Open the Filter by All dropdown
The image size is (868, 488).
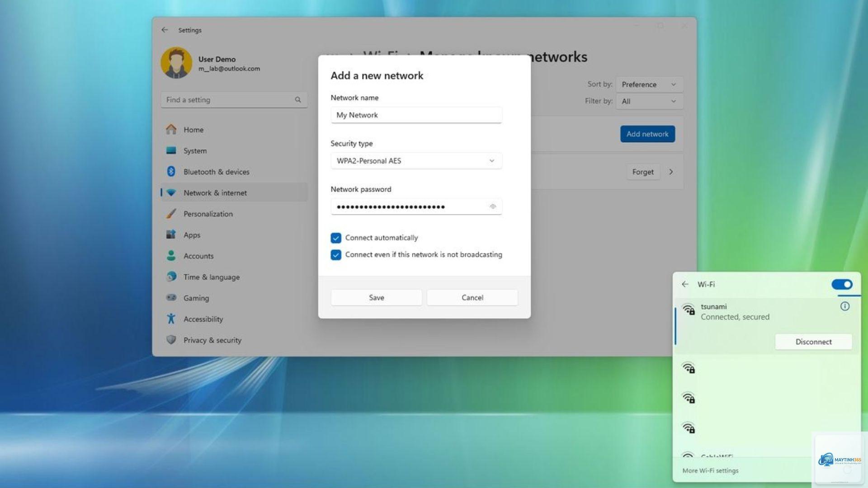point(649,101)
